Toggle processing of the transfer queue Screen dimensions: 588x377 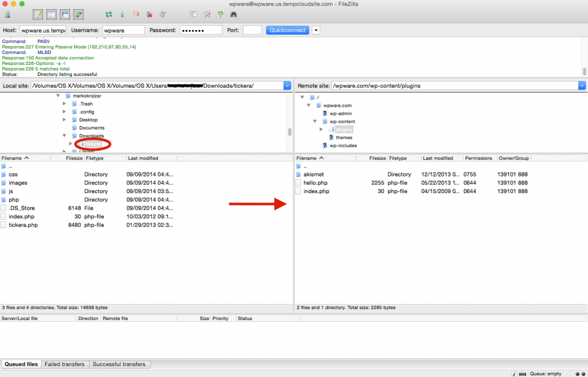coord(123,14)
